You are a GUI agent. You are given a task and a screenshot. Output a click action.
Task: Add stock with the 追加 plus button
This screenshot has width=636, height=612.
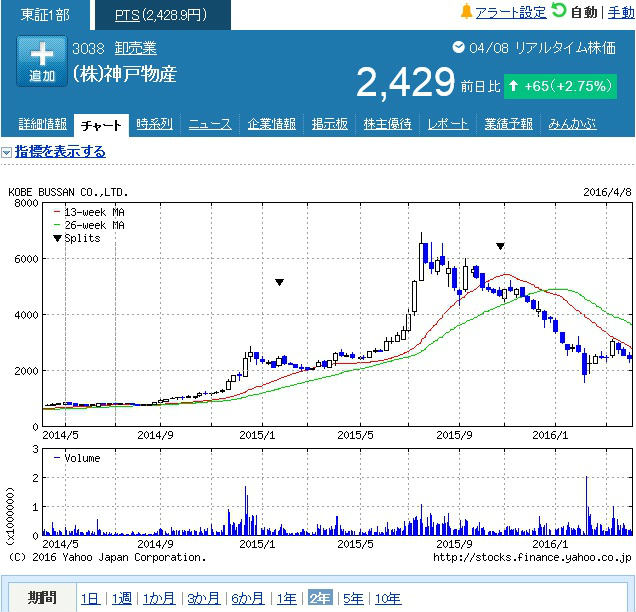click(x=42, y=61)
